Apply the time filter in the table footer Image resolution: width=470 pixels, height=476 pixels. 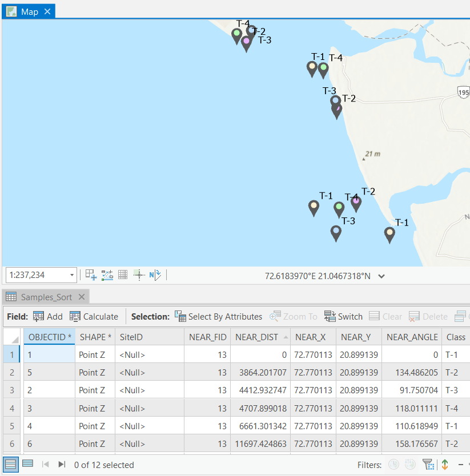pyautogui.click(x=393, y=463)
